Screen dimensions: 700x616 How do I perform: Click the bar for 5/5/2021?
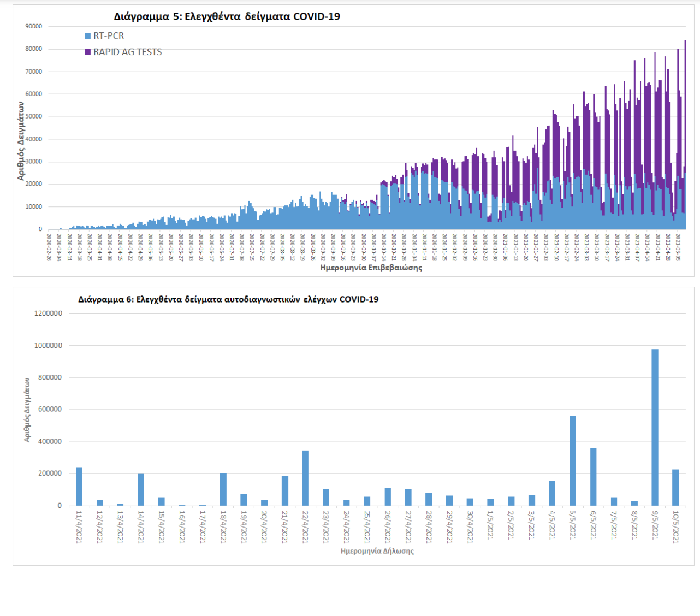(x=572, y=460)
